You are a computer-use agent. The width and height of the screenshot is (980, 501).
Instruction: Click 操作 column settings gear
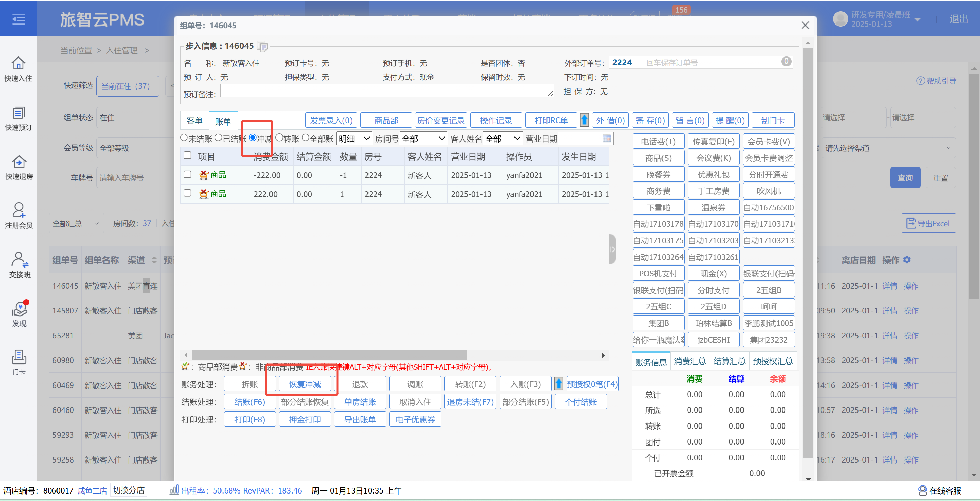click(906, 260)
